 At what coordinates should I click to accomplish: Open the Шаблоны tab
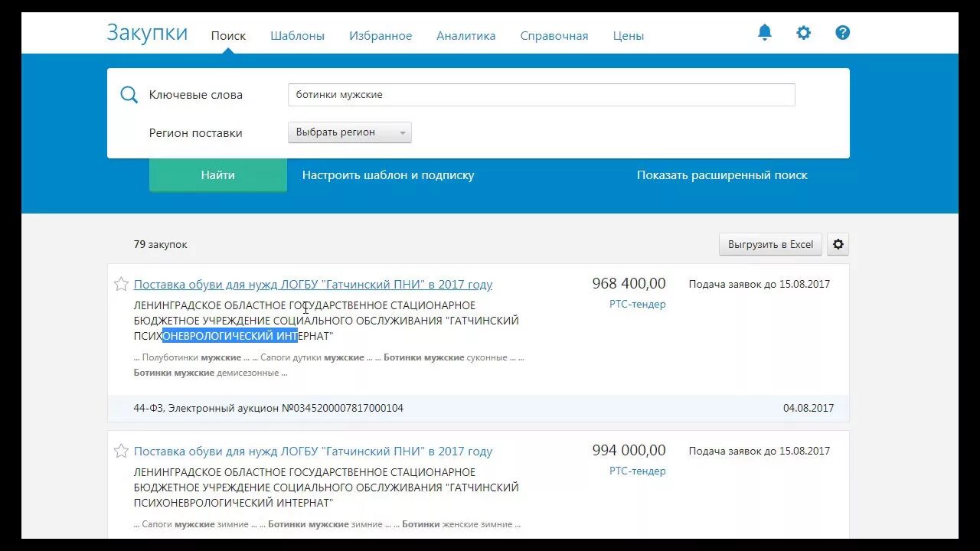pos(297,36)
